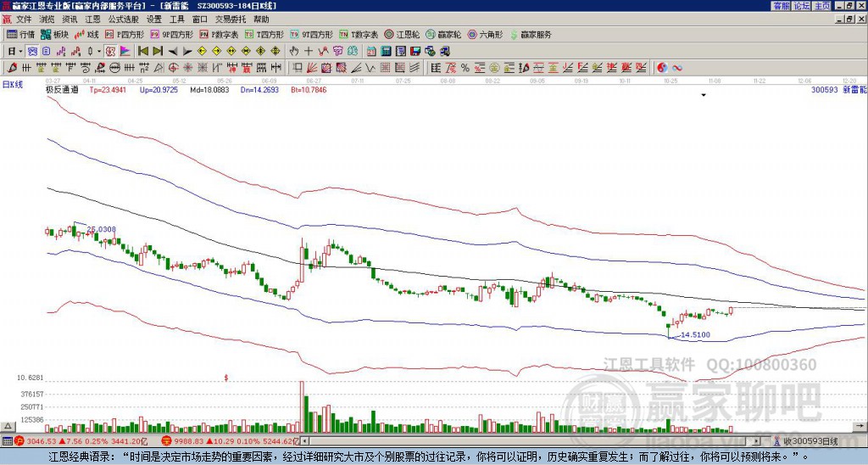Select the angle line drawing tool
Screen dimensions: 868x465
click(357, 68)
